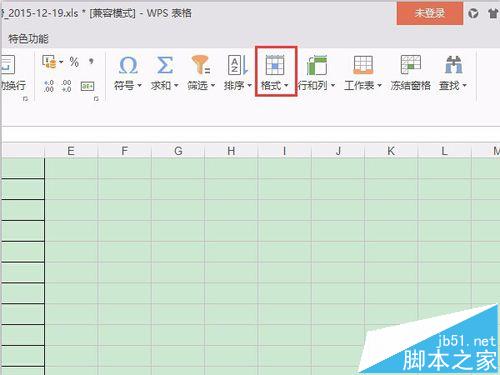Select column F header
This screenshot has width=500, height=375.
click(125, 151)
